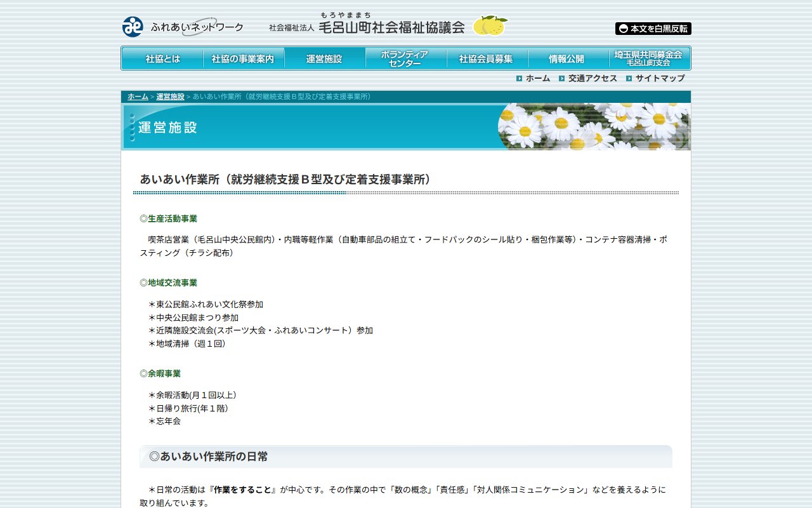This screenshot has width=812, height=508.
Task: Click the 中央公民館まつり参加 line
Action: [x=193, y=317]
